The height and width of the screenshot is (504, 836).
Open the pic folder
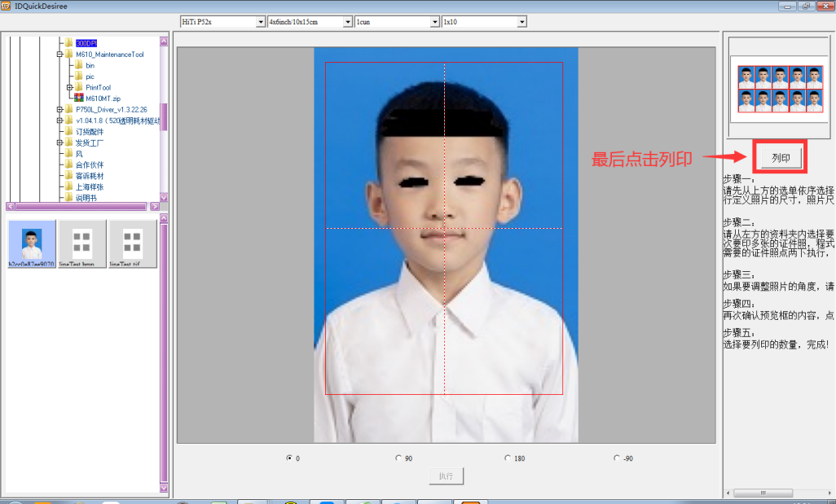pyautogui.click(x=90, y=77)
